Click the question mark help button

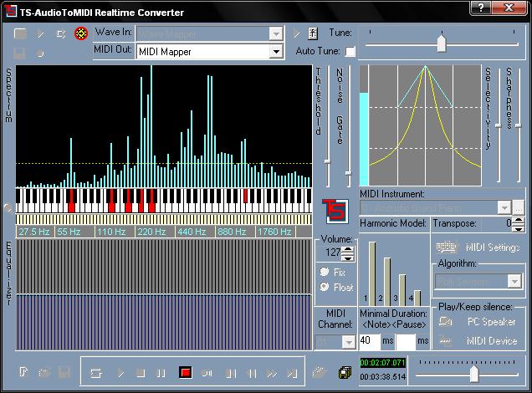[x=481, y=8]
